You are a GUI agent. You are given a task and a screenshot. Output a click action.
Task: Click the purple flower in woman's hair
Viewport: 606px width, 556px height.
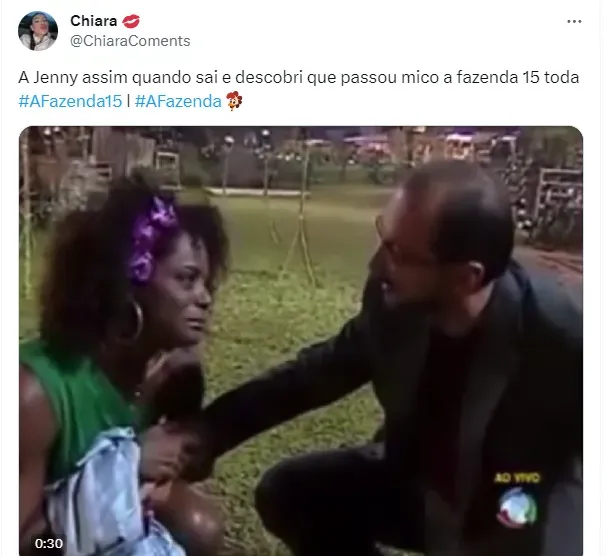[x=151, y=238]
